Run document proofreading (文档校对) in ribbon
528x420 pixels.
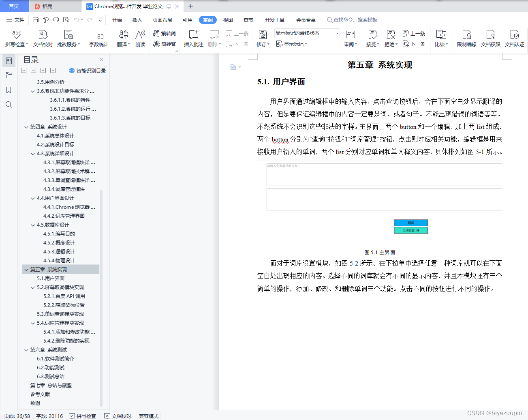43,39
